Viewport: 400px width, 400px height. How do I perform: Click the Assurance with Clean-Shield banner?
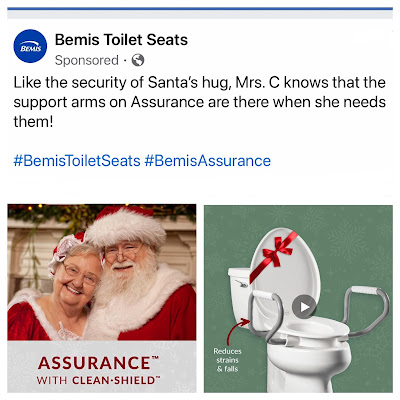pyautogui.click(x=102, y=367)
